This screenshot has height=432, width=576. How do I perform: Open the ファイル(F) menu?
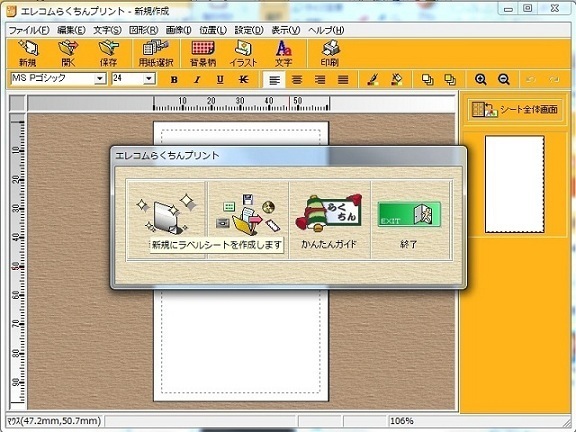tap(29, 30)
